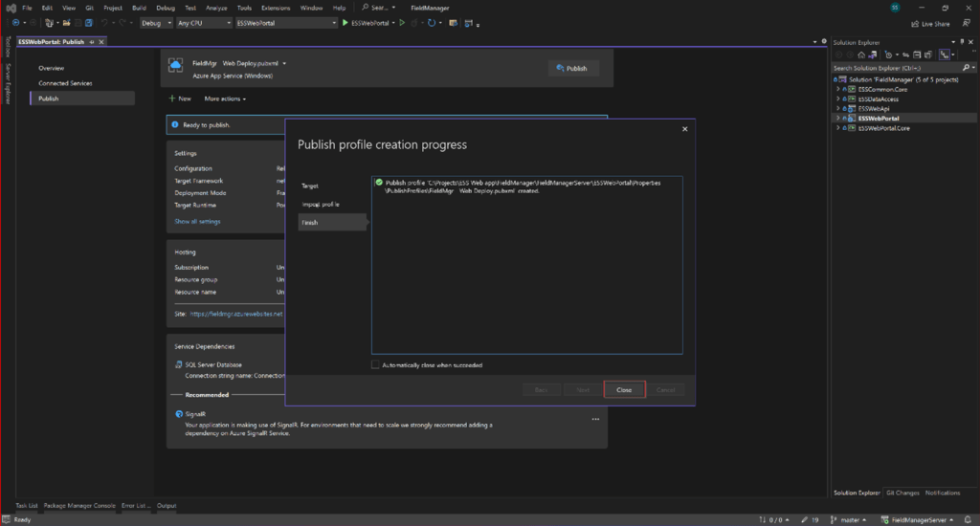This screenshot has width=980, height=526.
Task: Click the Solution Explorer search magnifier icon
Action: click(x=966, y=68)
